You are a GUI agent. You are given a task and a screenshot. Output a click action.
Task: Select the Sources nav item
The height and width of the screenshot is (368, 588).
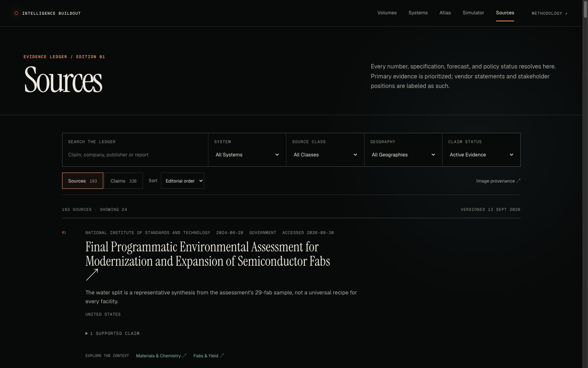(x=505, y=13)
